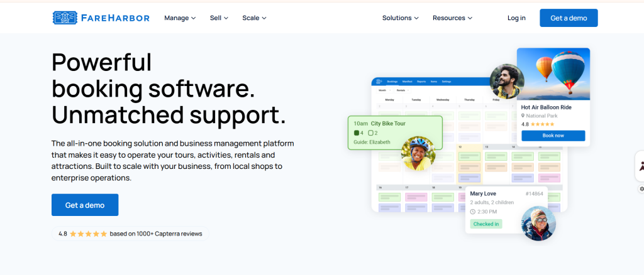Click the Guide: Elizabeth text
The image size is (644, 275).
372,143
